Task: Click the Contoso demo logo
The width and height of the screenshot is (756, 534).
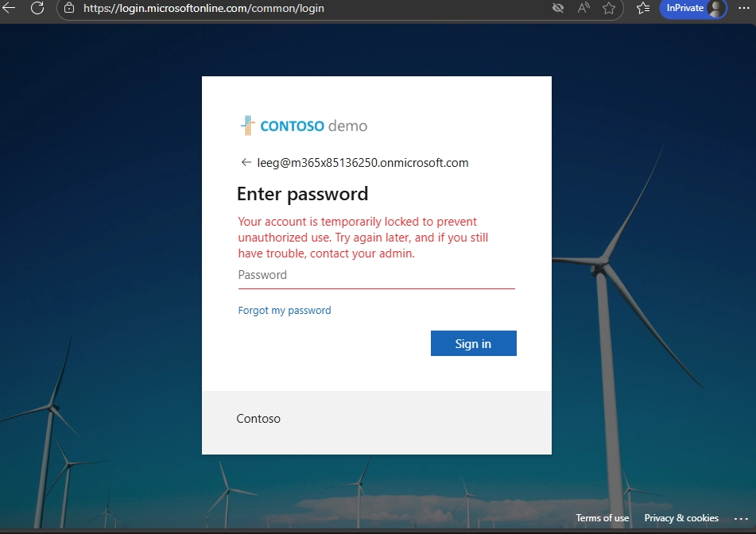Action: pos(302,125)
